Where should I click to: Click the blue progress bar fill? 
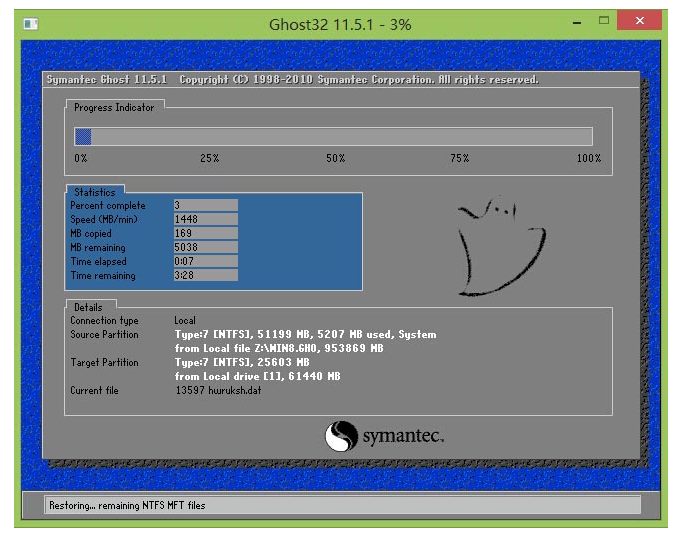83,137
